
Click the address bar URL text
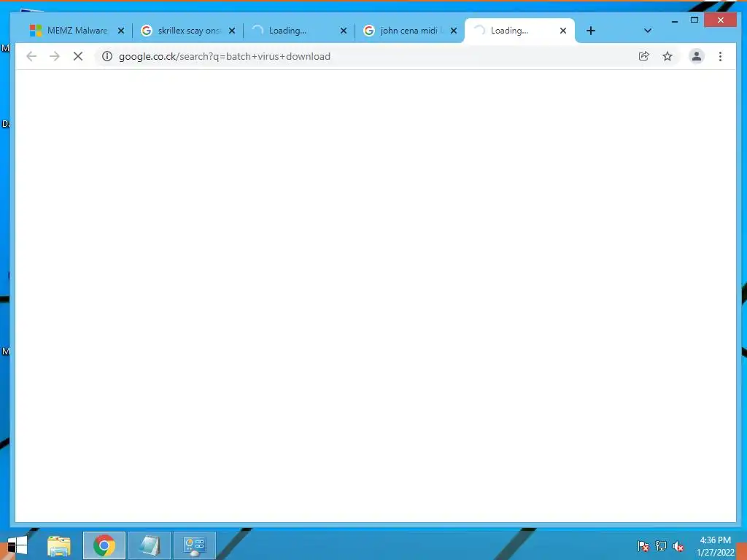[x=225, y=56]
